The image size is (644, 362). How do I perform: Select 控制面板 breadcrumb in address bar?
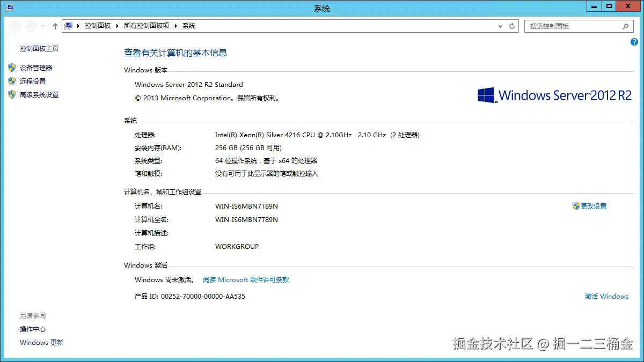click(98, 26)
